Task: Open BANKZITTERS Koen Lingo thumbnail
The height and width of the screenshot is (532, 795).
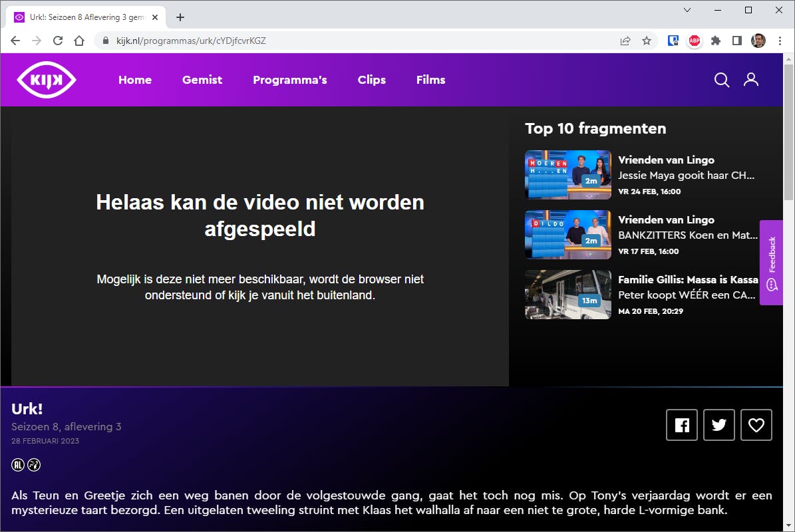Action: click(568, 234)
